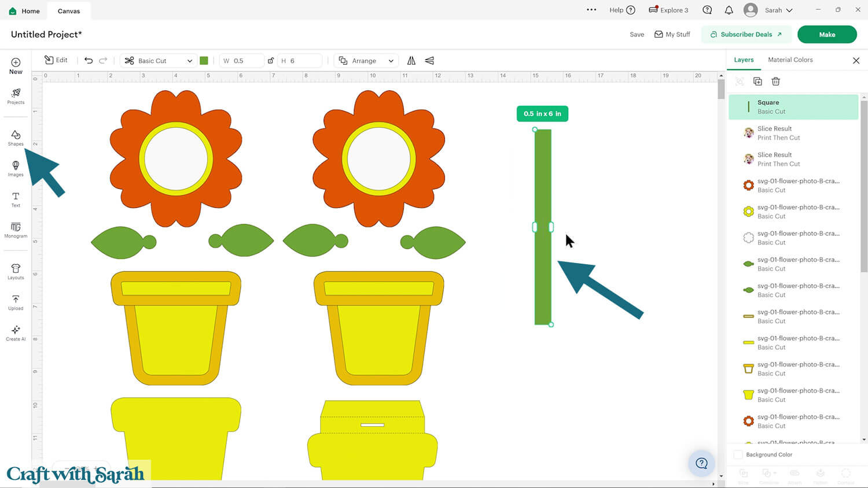868x488 pixels.
Task: Open the Monogram tool
Action: 16,230
